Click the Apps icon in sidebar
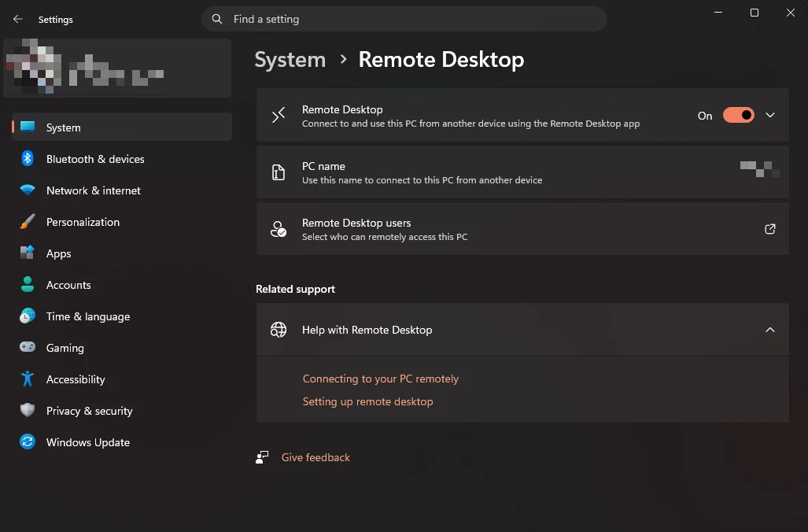Image resolution: width=808 pixels, height=532 pixels. [x=28, y=253]
